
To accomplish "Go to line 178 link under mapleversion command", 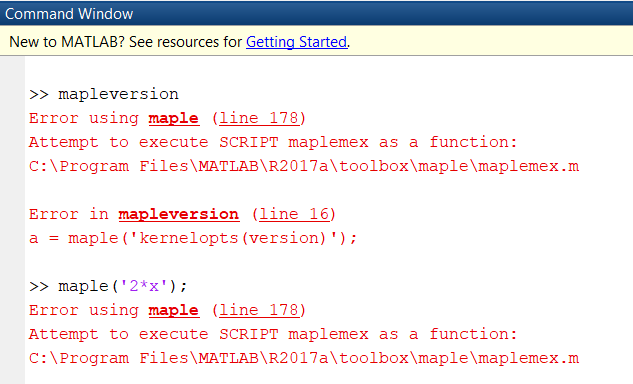I will click(259, 118).
